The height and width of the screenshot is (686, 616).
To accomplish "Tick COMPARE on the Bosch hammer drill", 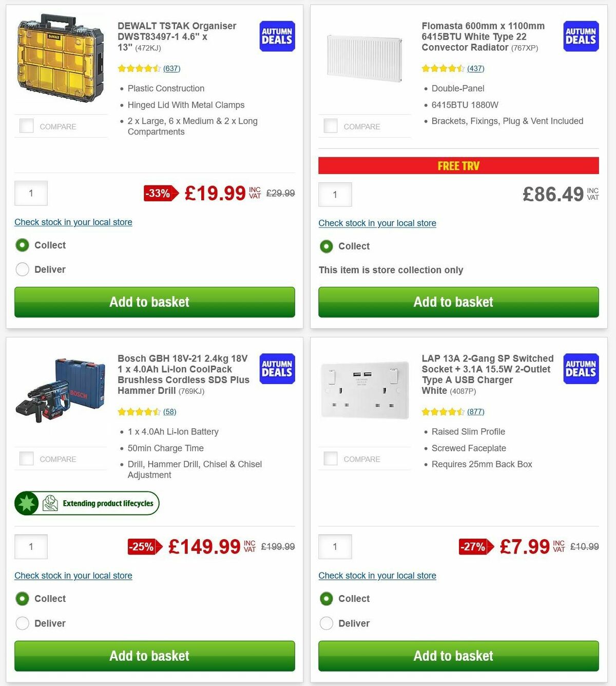I will tap(26, 458).
